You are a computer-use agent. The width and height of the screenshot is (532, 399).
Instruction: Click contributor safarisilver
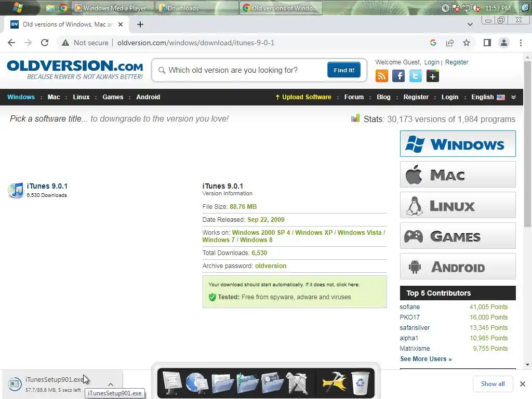click(415, 327)
